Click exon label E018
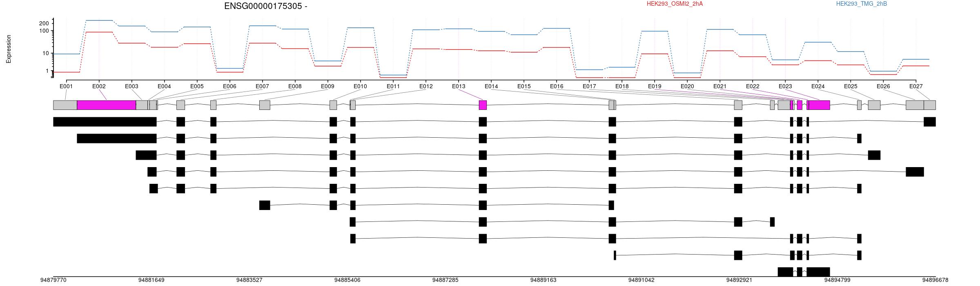This screenshot has height=286, width=980. 622,86
